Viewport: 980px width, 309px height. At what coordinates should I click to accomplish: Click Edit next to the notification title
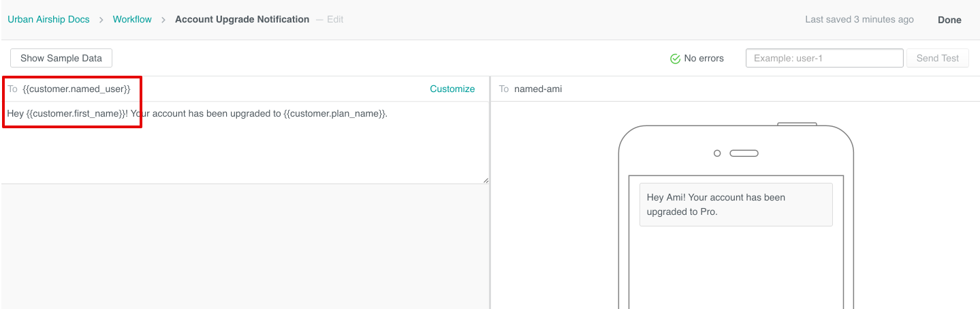[x=335, y=20]
